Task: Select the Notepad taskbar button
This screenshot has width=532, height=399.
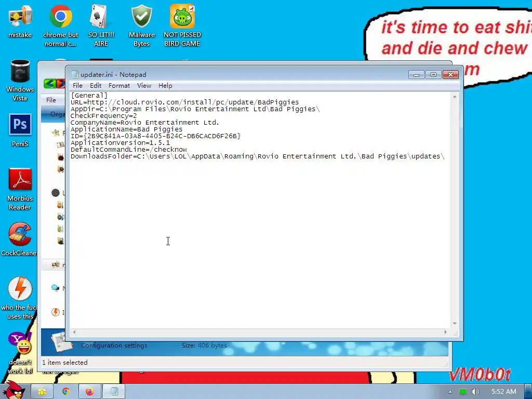Action: click(114, 392)
